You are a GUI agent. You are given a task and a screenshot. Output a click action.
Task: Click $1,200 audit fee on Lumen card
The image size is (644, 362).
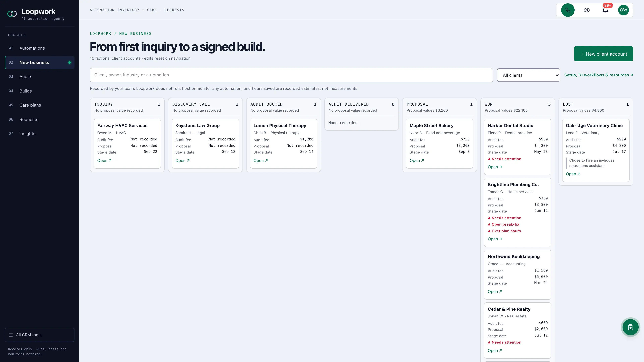(307, 139)
